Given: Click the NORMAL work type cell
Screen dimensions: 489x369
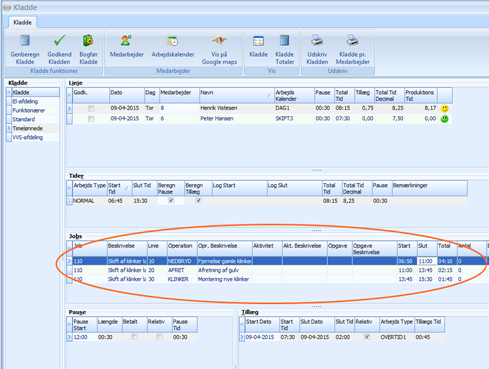Looking at the screenshot, I should point(89,201).
